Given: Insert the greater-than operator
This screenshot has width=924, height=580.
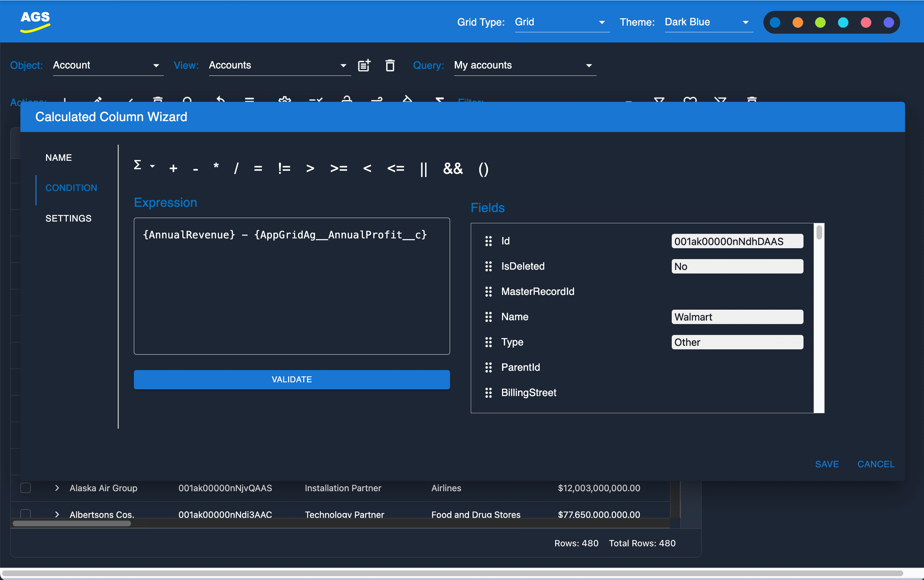Looking at the screenshot, I should [x=310, y=168].
